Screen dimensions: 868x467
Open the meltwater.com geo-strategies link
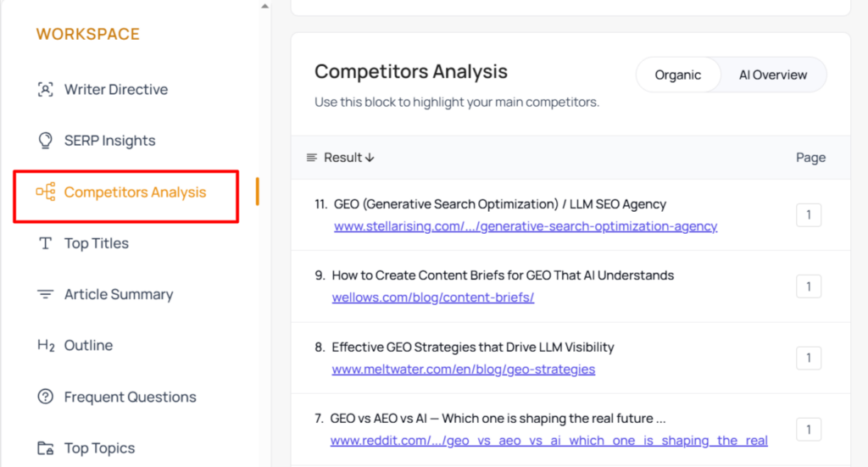[464, 369]
